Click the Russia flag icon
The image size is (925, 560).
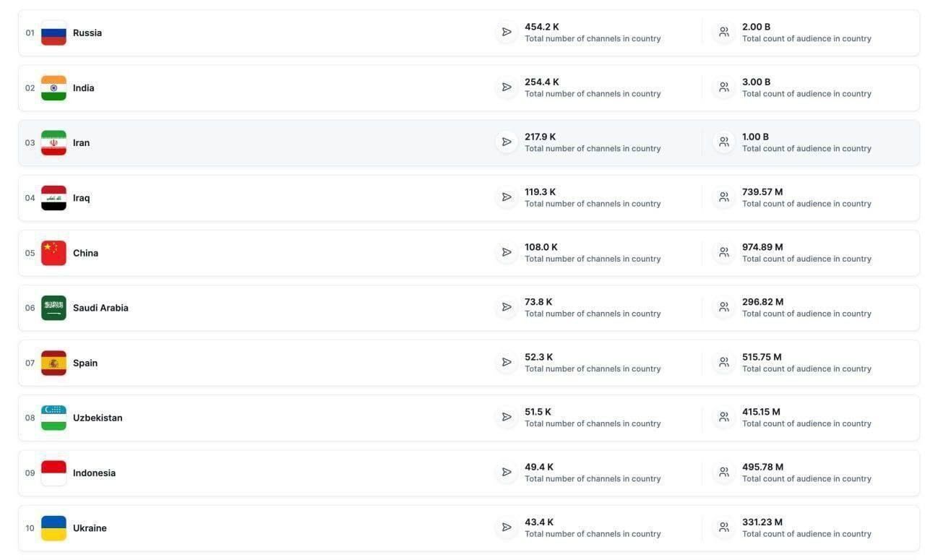point(53,33)
